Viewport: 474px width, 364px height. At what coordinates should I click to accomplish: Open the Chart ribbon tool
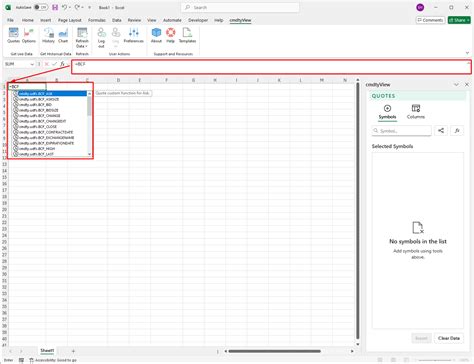(63, 36)
